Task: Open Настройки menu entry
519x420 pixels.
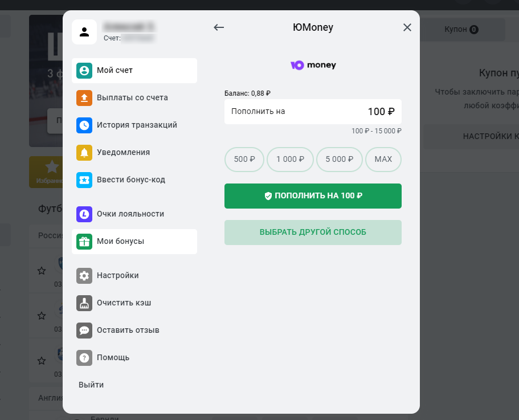Action: tap(134, 276)
